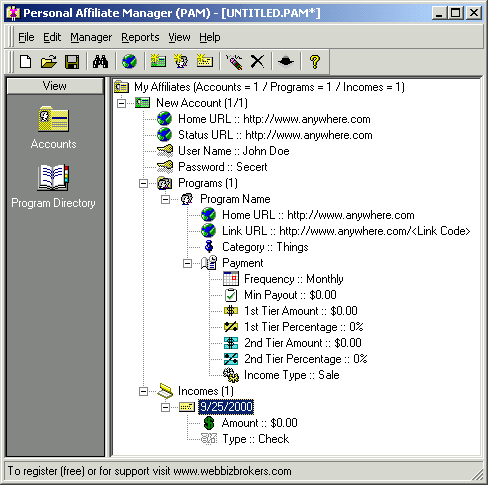Open the Manager menu
Viewport: 488px width, 485px height.
91,37
